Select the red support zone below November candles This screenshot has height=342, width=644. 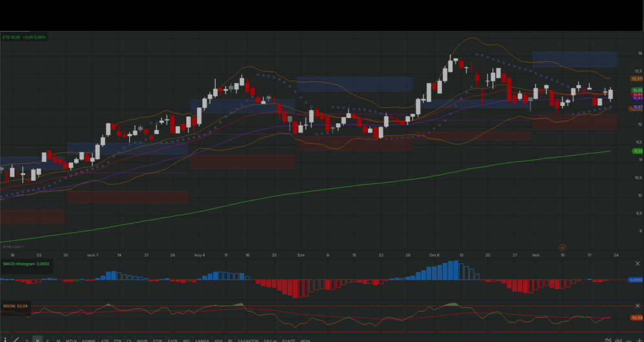pos(575,122)
